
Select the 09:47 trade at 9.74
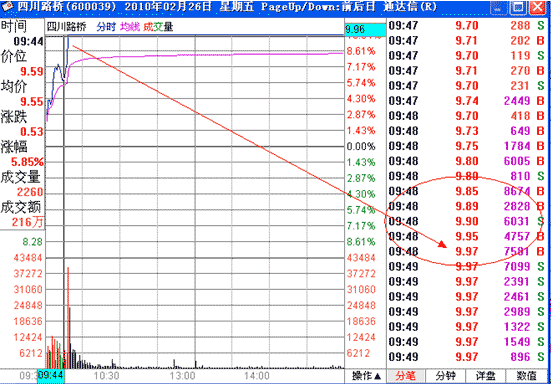pyautogui.click(x=466, y=100)
